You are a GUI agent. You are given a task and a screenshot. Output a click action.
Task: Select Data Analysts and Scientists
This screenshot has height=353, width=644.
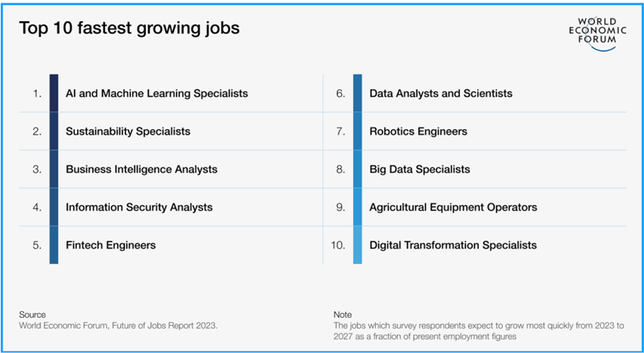click(x=441, y=93)
